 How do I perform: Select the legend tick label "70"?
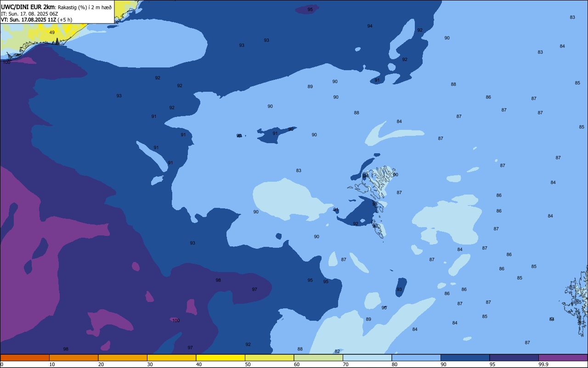click(345, 364)
